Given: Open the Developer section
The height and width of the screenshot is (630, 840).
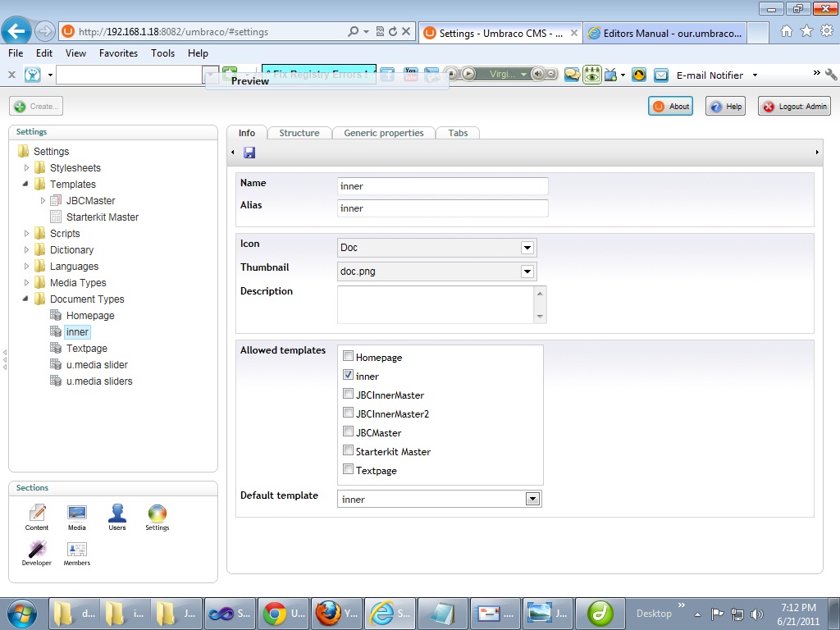Looking at the screenshot, I should (x=36, y=552).
